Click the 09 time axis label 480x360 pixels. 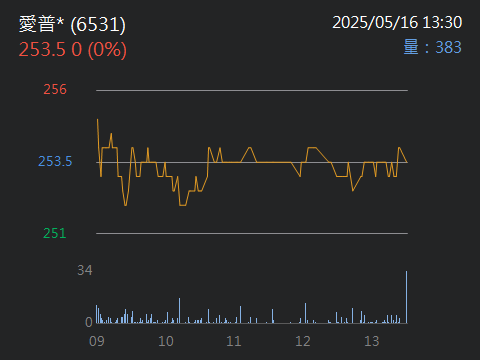coord(97,341)
